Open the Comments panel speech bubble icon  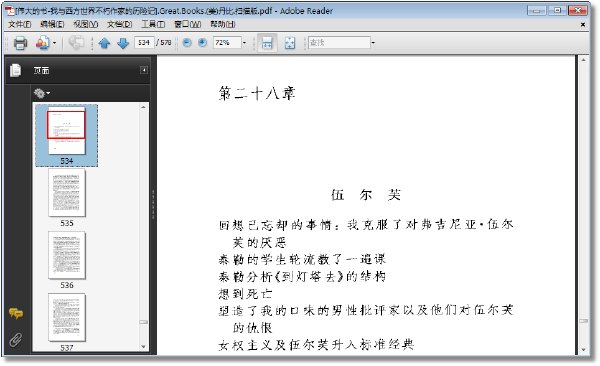(x=16, y=314)
